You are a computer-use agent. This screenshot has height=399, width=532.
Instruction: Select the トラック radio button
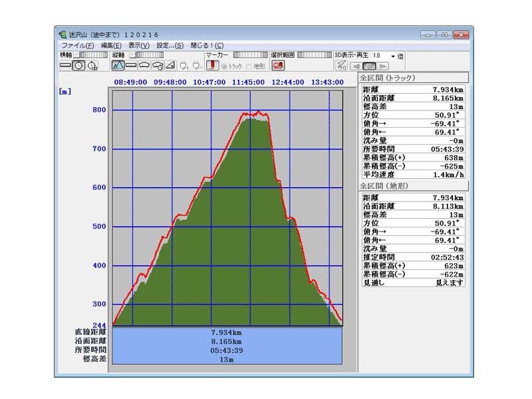(225, 66)
